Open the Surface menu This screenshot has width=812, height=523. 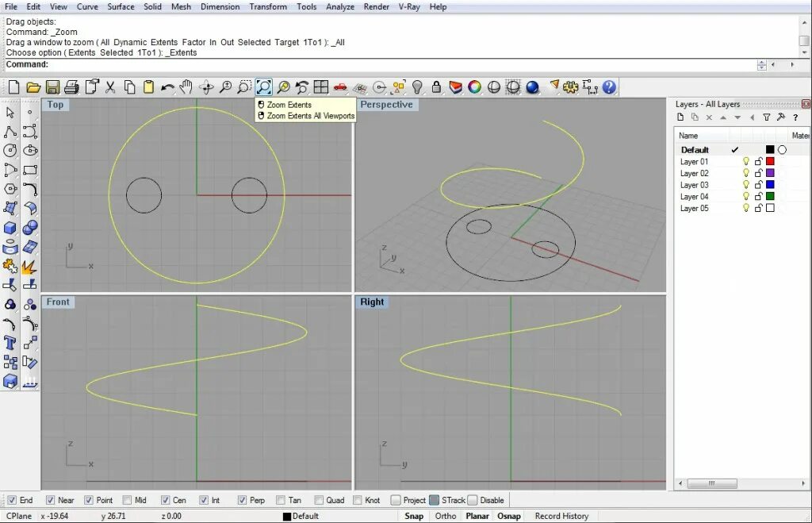coord(121,6)
